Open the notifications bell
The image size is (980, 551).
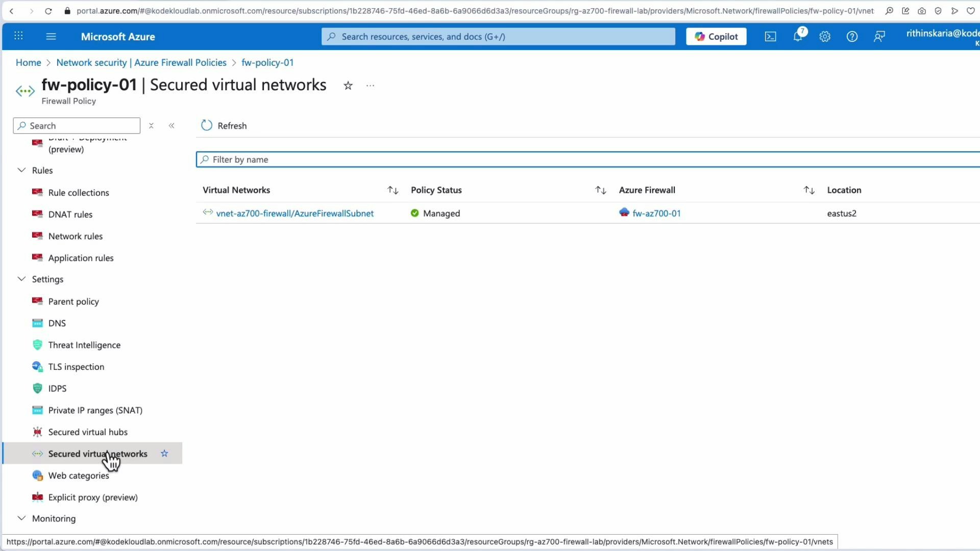[798, 36]
